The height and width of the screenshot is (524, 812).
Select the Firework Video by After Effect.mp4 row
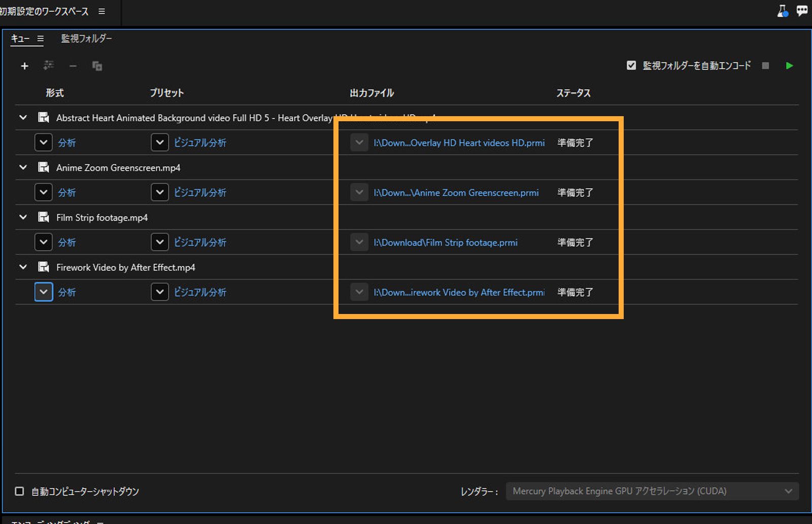tap(407, 267)
